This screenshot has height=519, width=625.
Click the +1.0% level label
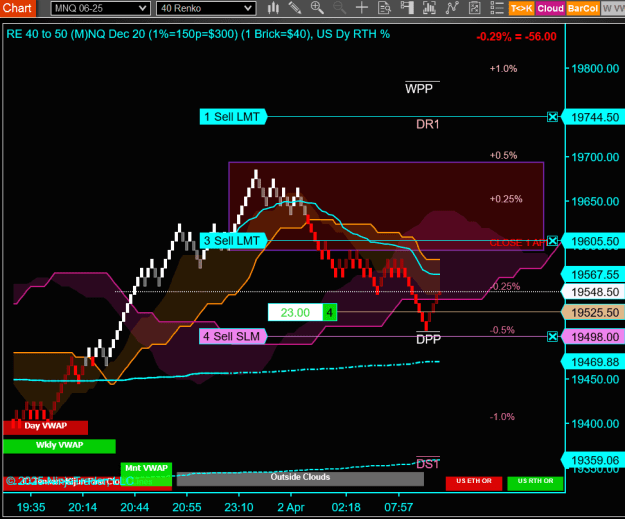pyautogui.click(x=503, y=69)
